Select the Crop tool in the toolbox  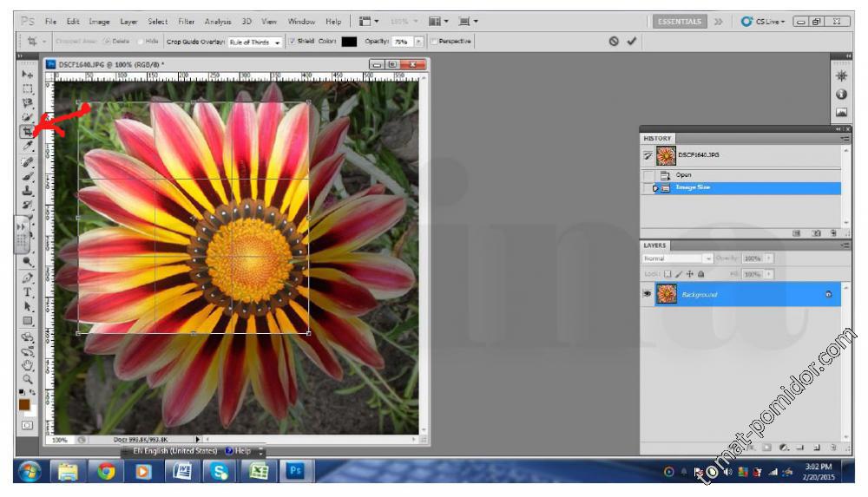[28, 132]
